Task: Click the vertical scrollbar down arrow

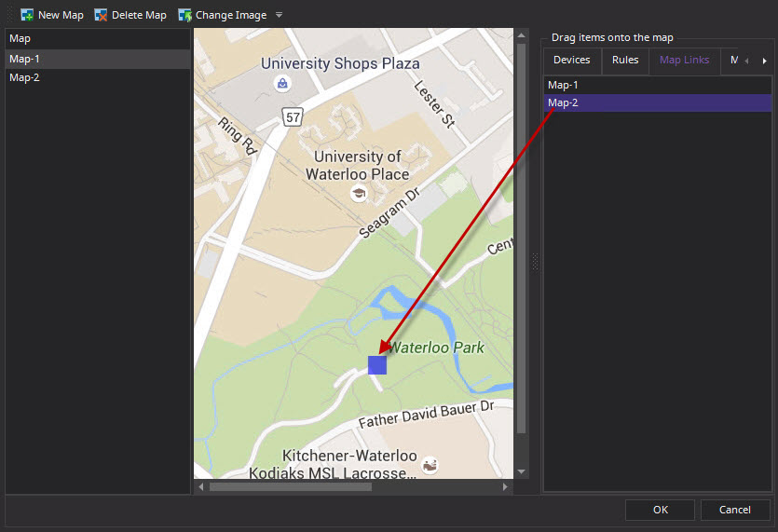Action: tap(521, 472)
